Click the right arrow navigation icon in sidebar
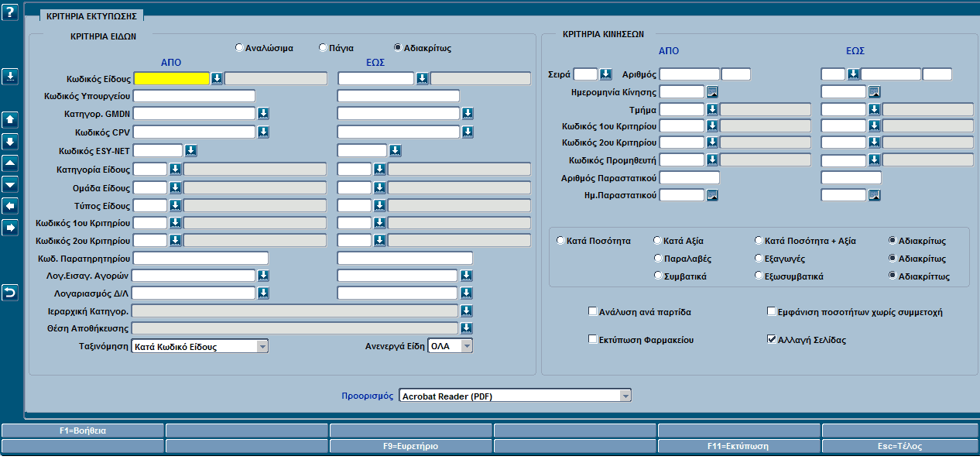 (10, 228)
